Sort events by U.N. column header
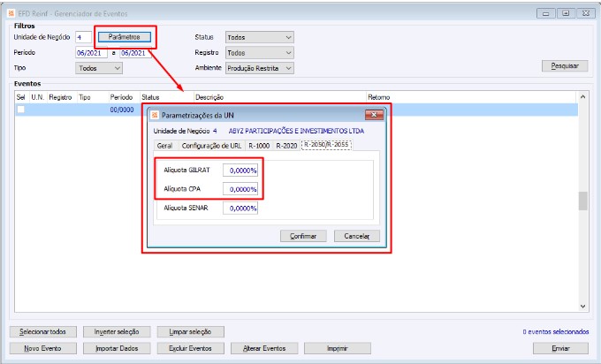The width and height of the screenshot is (601, 364). 38,97
